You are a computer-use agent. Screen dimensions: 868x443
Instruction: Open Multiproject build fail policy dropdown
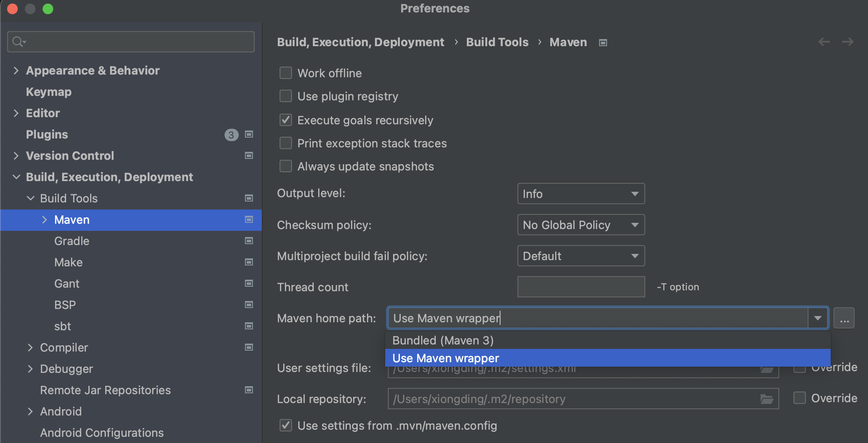(x=581, y=256)
